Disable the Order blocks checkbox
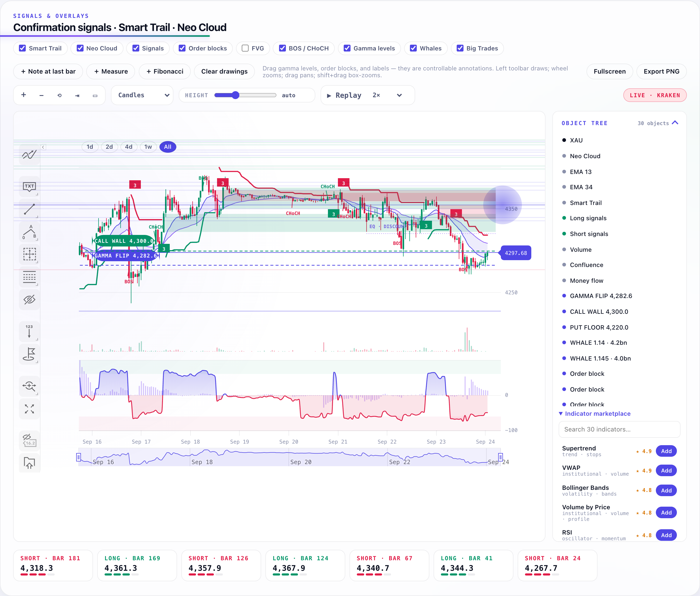 pyautogui.click(x=182, y=48)
